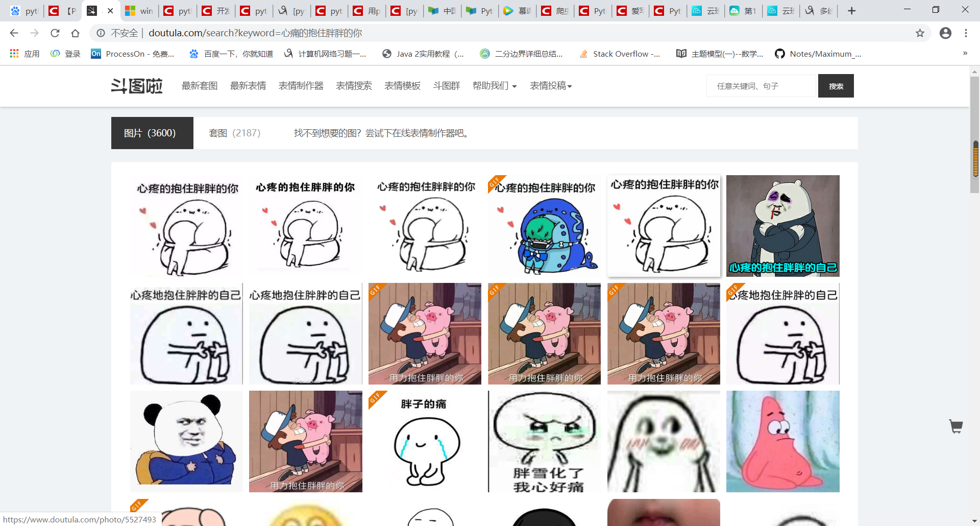980x526 pixels.
Task: Click the 斗图啦 site logo
Action: 137,86
